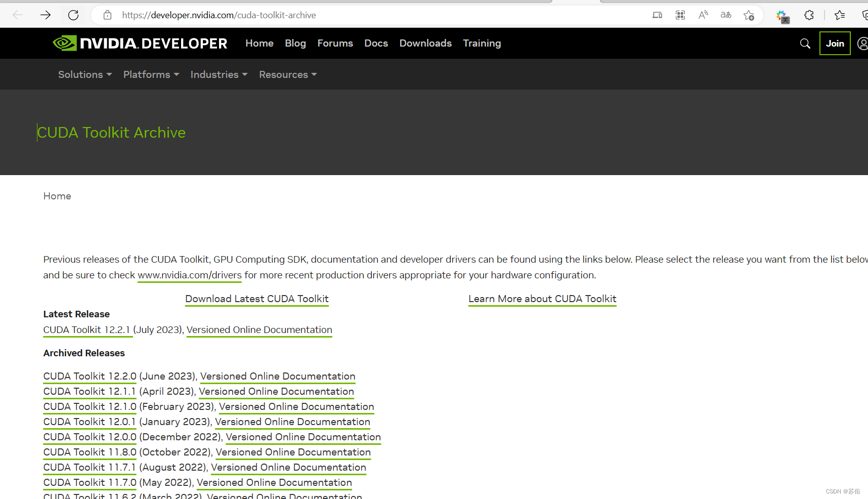Open the Resources dropdown menu
The width and height of the screenshot is (868, 499).
click(x=287, y=74)
